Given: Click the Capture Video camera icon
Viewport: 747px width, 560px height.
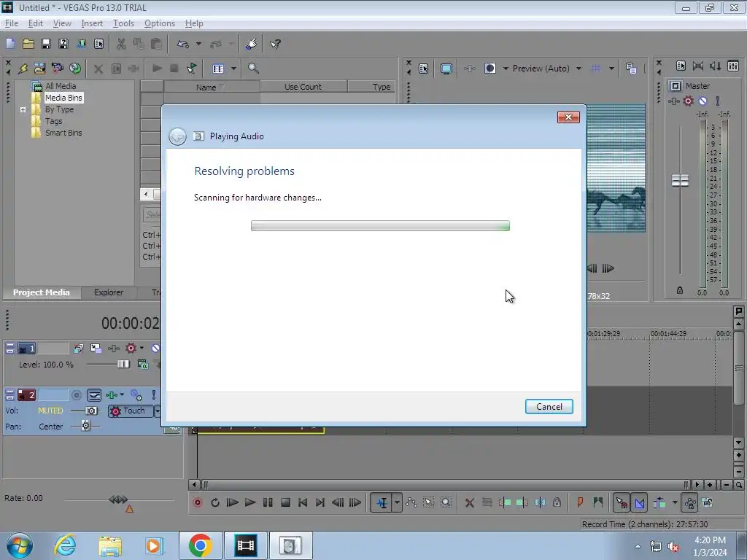Looking at the screenshot, I should [57, 68].
